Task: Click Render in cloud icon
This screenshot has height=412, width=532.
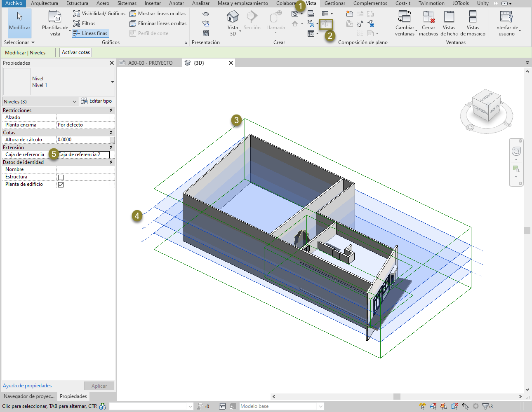Action: click(206, 23)
